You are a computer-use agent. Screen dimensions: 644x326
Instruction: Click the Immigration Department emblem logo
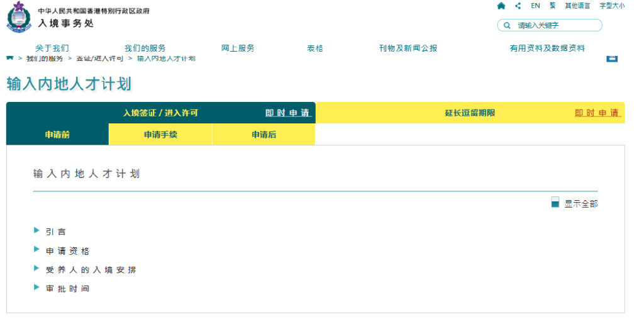tap(18, 17)
